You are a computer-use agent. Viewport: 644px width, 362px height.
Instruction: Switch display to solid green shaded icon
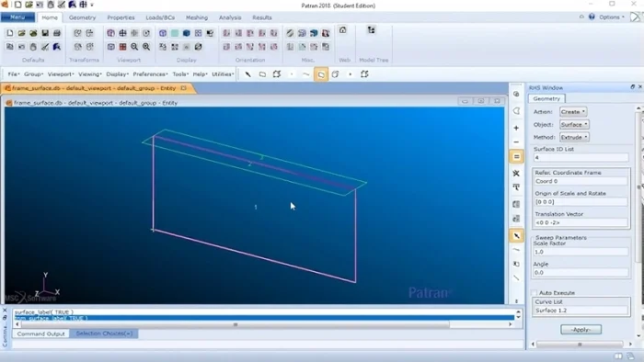pyautogui.click(x=175, y=33)
